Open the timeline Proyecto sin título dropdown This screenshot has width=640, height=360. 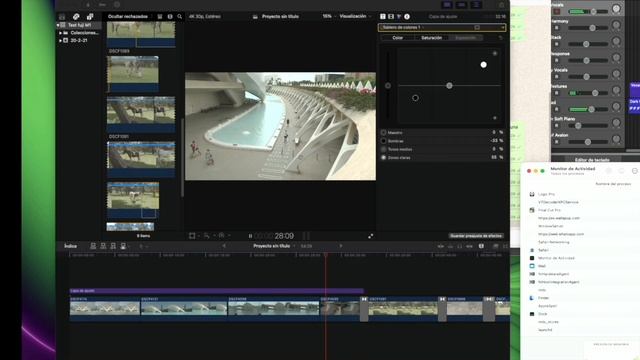273,246
